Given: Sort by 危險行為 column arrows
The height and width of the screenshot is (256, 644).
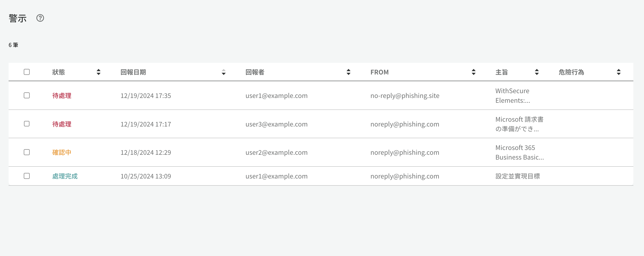Looking at the screenshot, I should click(619, 72).
